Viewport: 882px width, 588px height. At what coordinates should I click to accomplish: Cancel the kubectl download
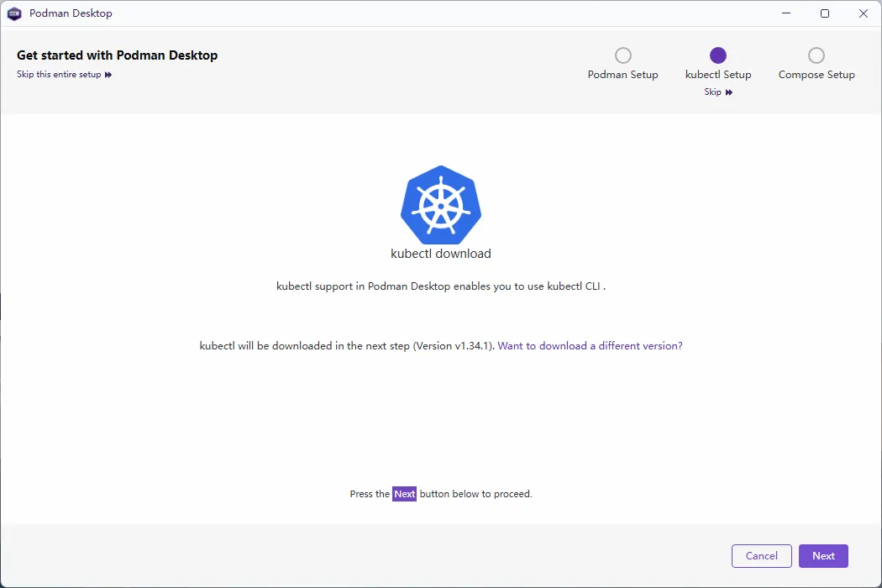pos(761,555)
